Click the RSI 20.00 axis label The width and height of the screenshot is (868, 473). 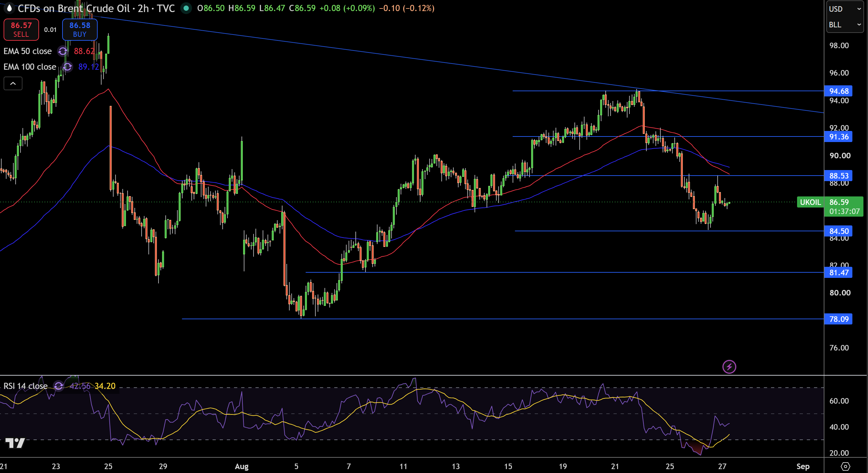pyautogui.click(x=839, y=453)
